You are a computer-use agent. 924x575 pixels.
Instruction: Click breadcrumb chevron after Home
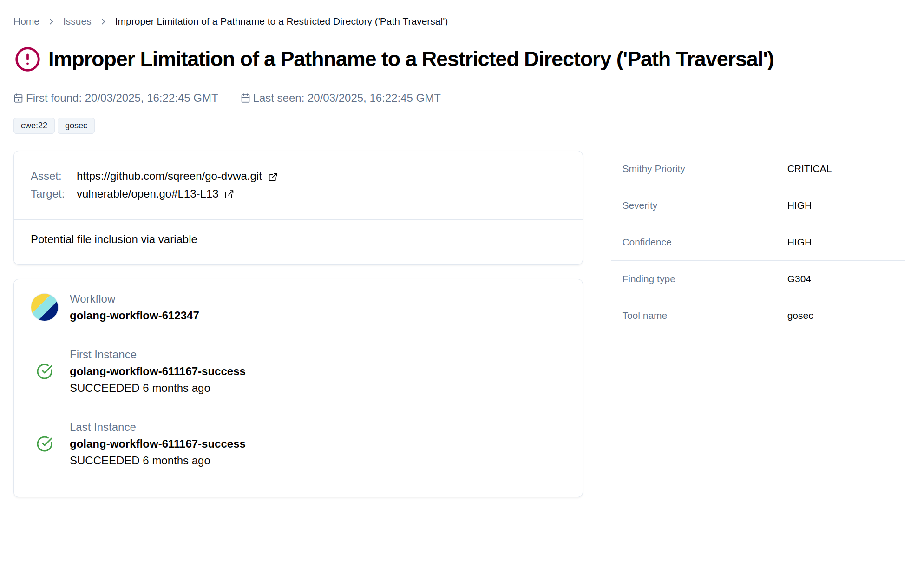(x=52, y=22)
